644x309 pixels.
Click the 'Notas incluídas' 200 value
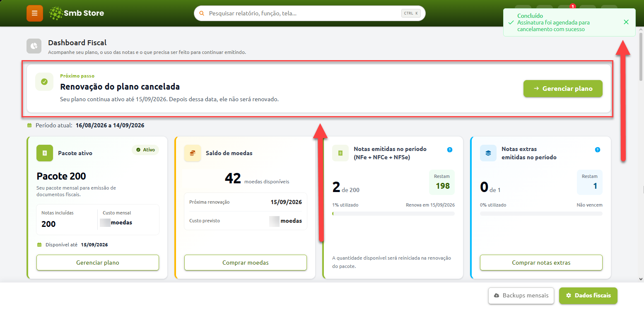(x=48, y=224)
